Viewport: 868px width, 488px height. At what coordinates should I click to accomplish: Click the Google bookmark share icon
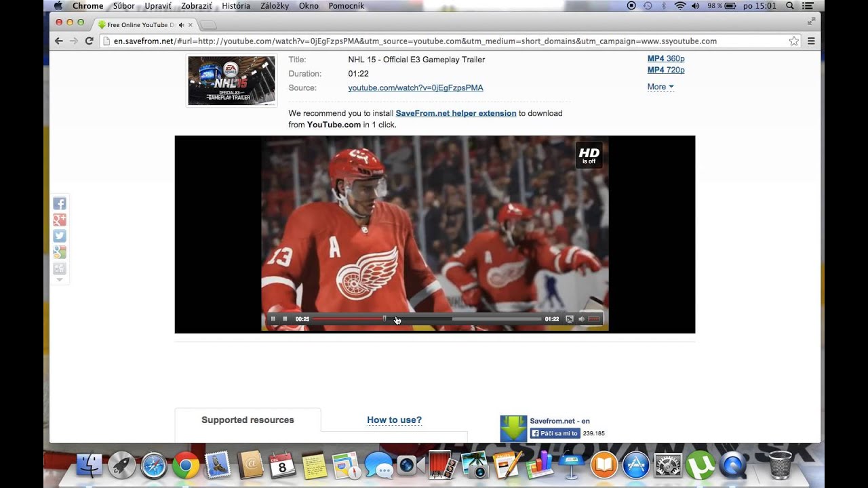click(60, 252)
